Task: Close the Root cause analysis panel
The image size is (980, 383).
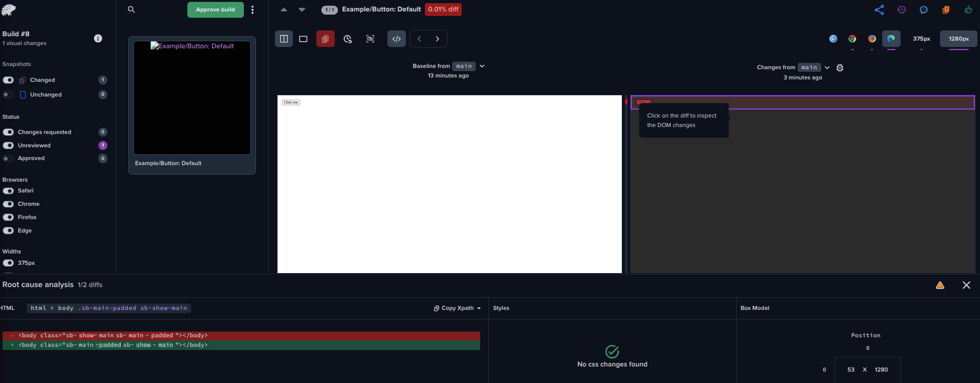Action: [966, 285]
